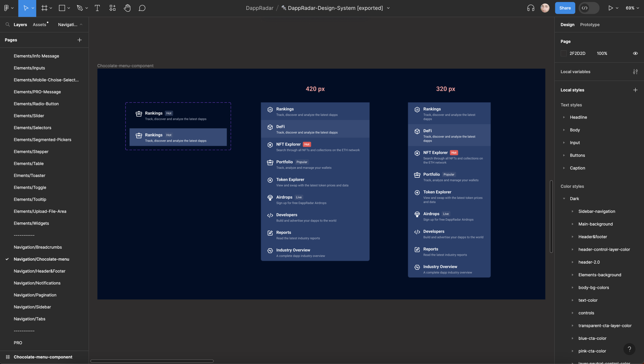Click the DappRadar project breadcrumb
The width and height of the screenshot is (644, 364).
(260, 8)
